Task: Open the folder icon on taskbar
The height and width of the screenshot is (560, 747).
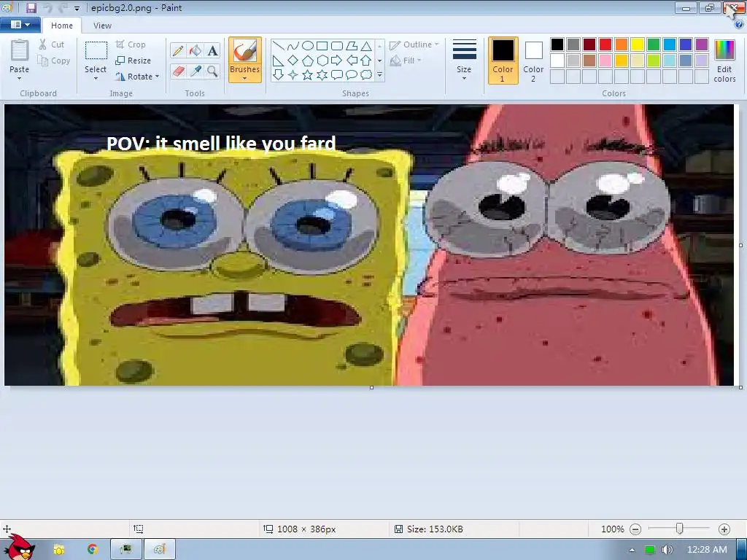Action: click(59, 550)
